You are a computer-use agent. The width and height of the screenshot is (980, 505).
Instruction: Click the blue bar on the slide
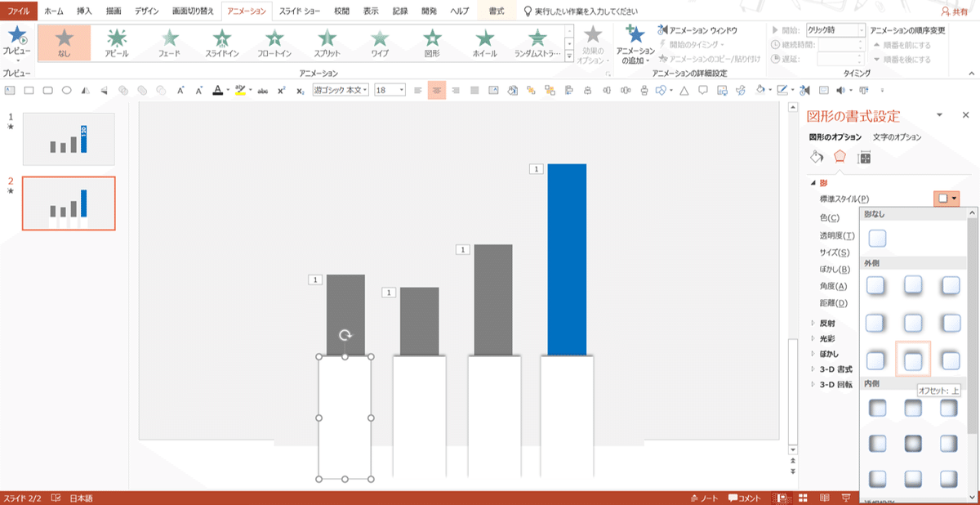567,260
